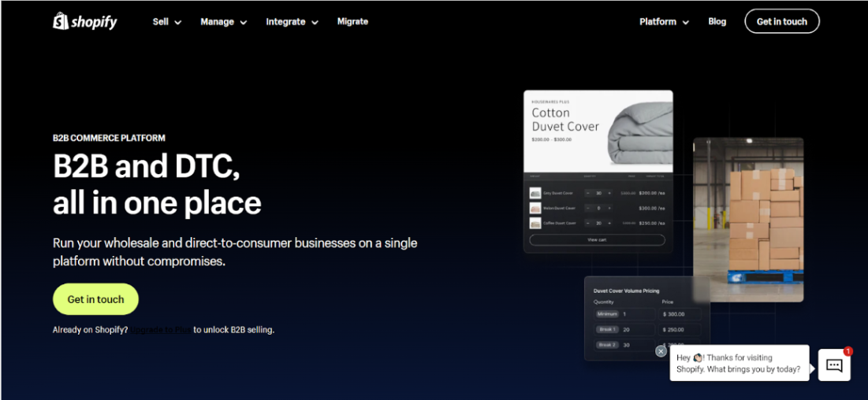Increase Coffee Duvet Cover quantity
868x400 pixels.
pos(609,223)
